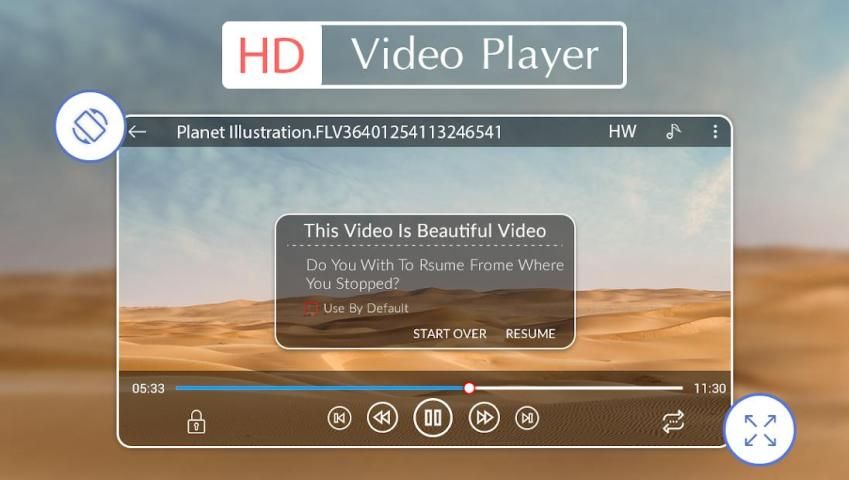849x480 pixels.
Task: Skip to the previous video
Action: (x=339, y=418)
